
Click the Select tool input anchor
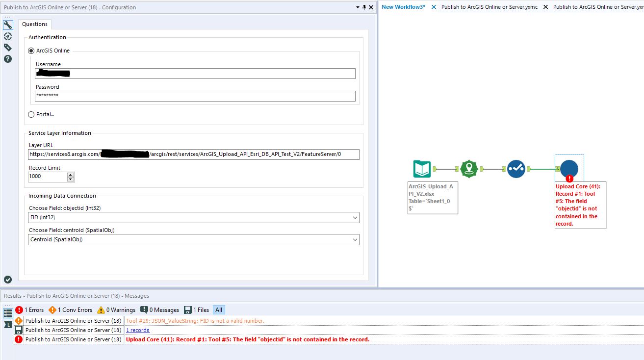click(x=504, y=169)
